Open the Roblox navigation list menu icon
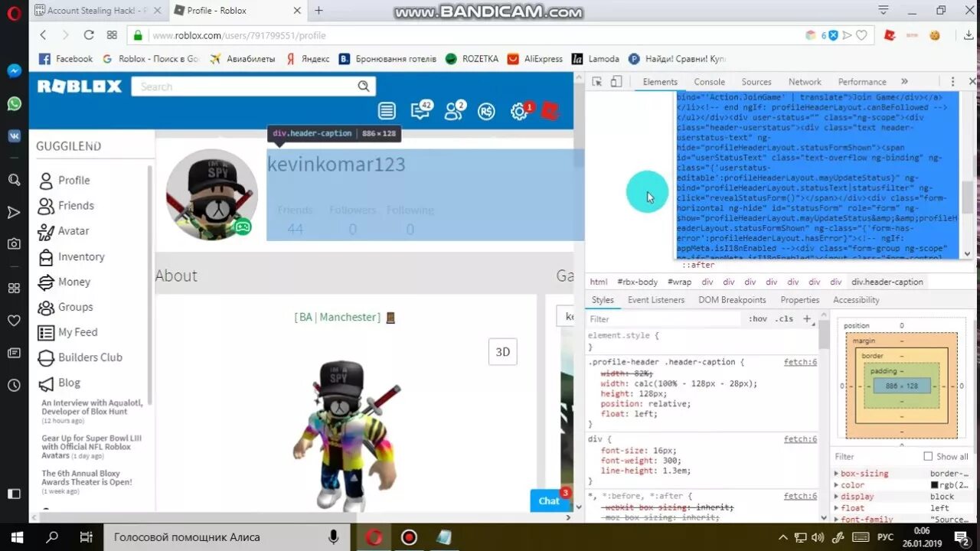The height and width of the screenshot is (551, 980). coord(387,111)
